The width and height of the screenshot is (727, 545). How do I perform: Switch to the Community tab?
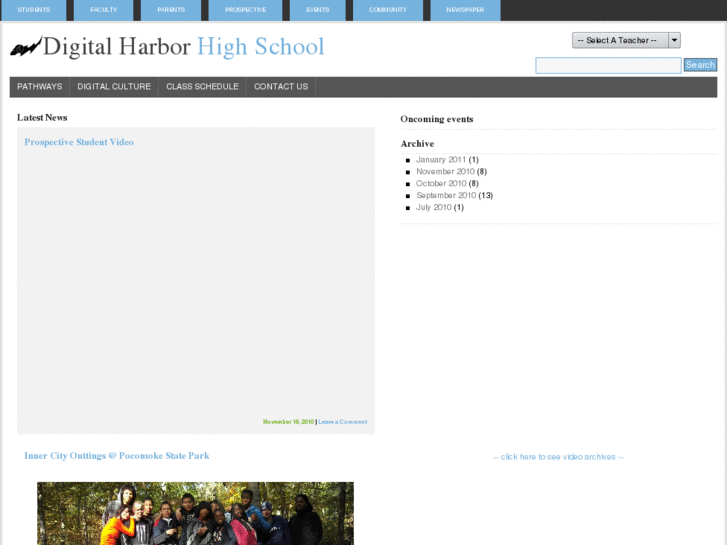point(388,10)
